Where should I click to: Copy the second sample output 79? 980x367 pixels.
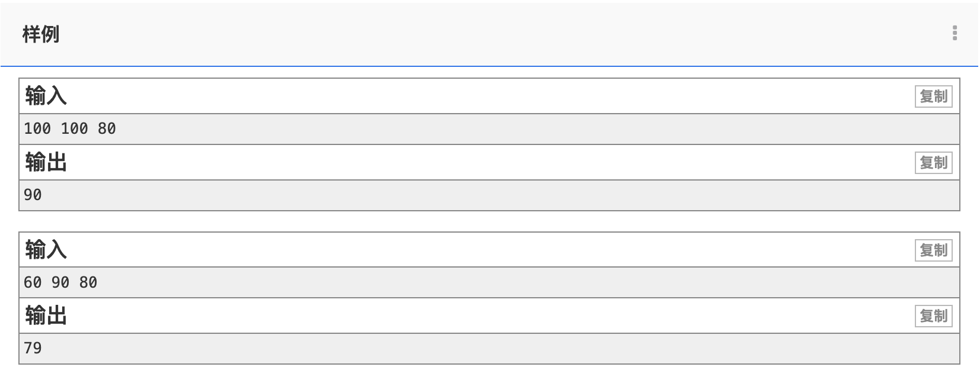(x=933, y=316)
